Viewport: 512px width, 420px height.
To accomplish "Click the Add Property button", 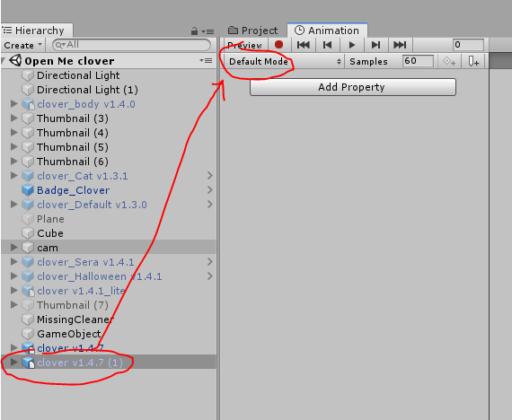I will click(x=353, y=87).
